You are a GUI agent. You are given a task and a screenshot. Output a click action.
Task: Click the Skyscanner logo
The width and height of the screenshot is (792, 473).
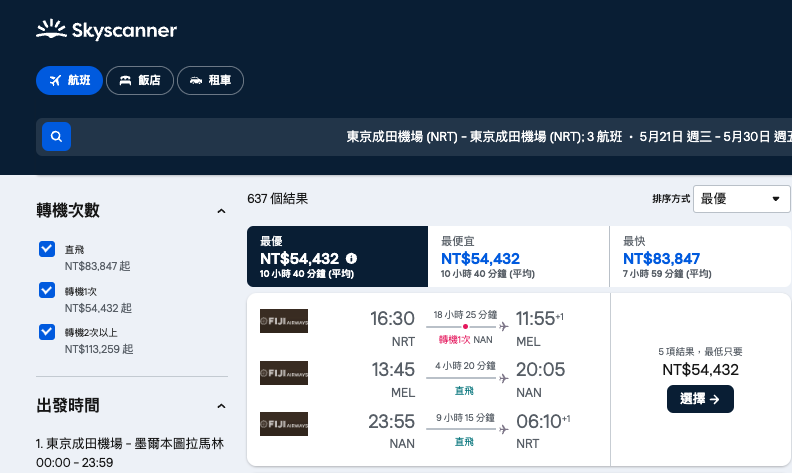coord(106,30)
